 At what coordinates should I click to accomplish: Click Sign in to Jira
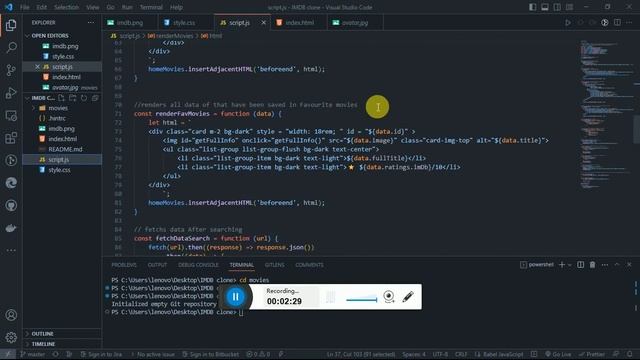pos(101,354)
